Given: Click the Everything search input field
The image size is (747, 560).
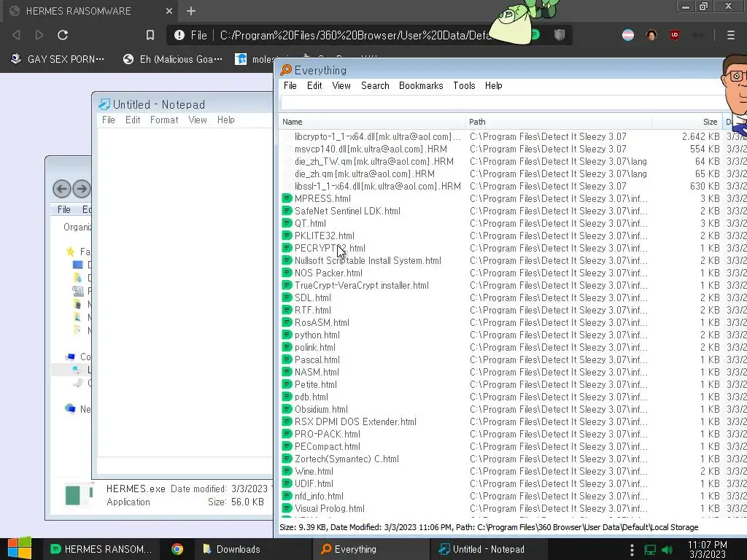Looking at the screenshot, I should [503, 102].
